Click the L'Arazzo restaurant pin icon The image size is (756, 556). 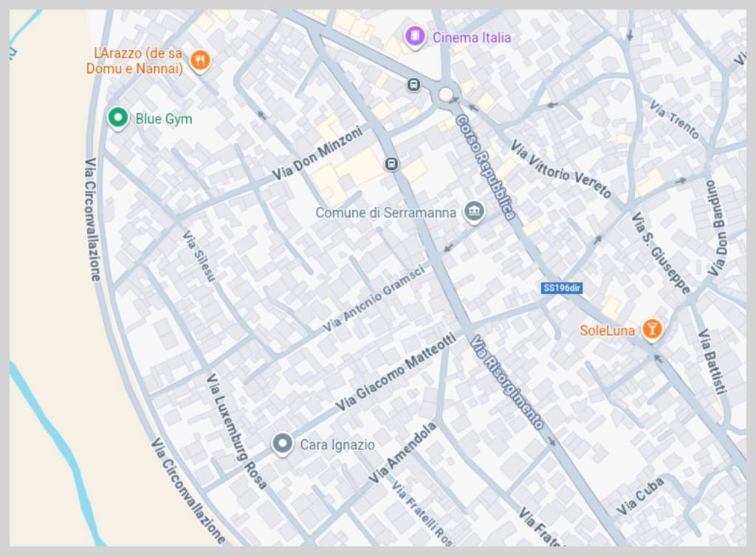click(199, 61)
